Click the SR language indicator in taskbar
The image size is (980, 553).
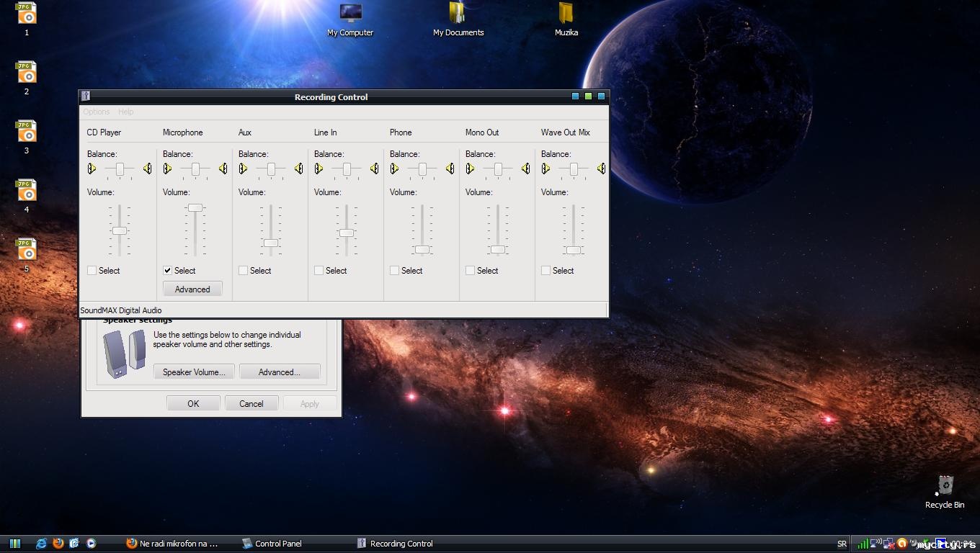(x=842, y=544)
